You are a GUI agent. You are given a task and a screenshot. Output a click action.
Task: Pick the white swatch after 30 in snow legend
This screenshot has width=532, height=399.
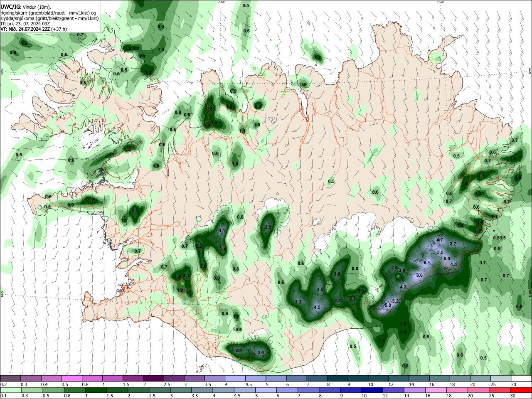[x=521, y=378]
